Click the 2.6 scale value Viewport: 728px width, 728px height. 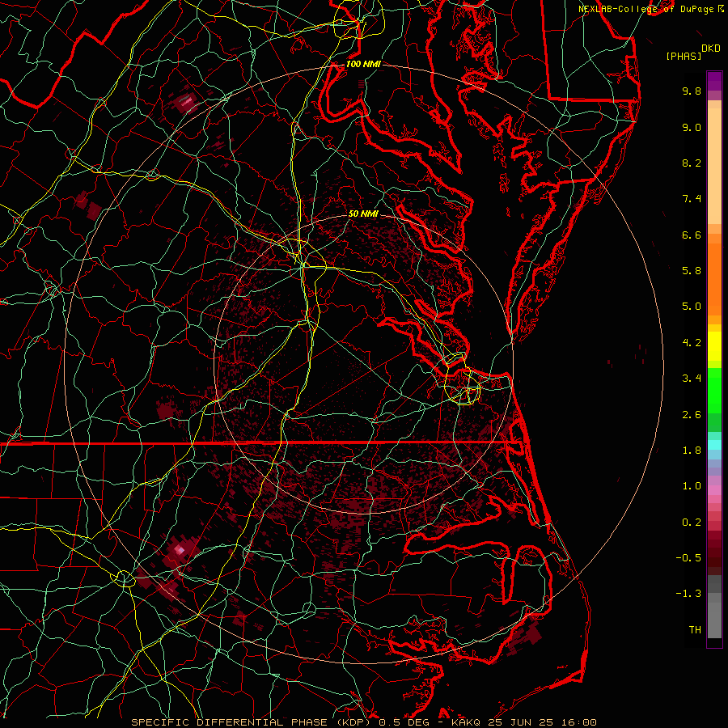click(692, 415)
